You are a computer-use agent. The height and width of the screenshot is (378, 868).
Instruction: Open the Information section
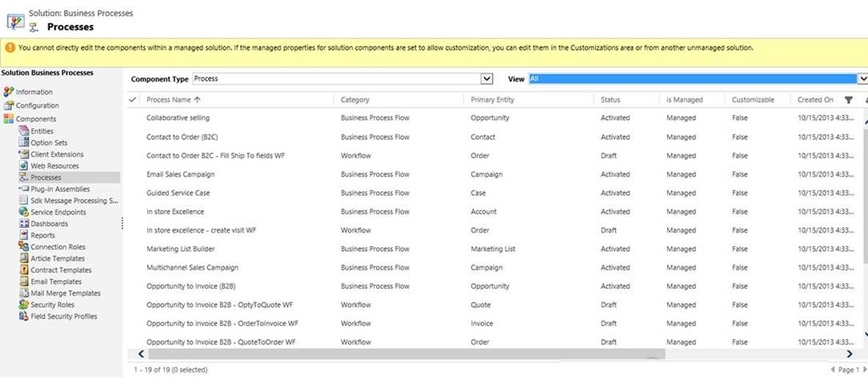34,92
